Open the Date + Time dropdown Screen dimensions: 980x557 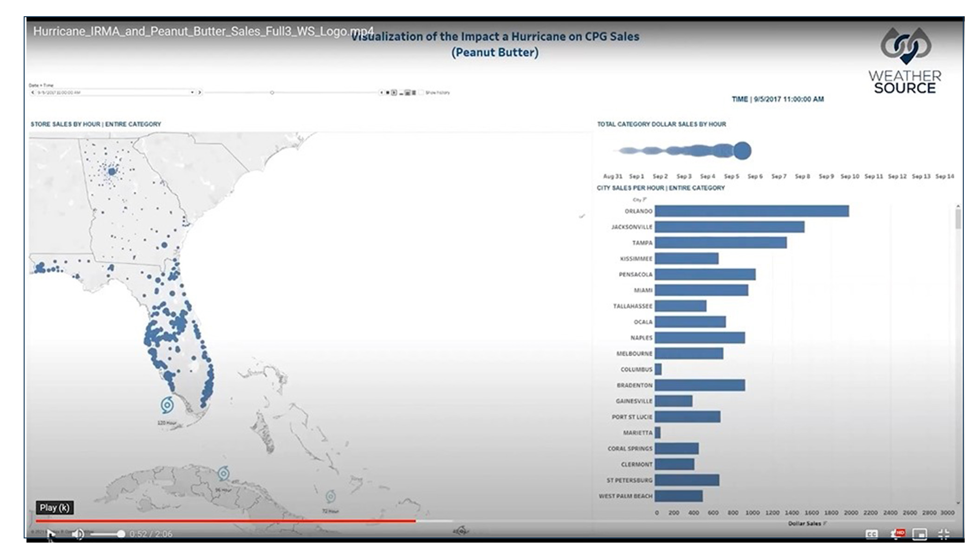(x=192, y=92)
